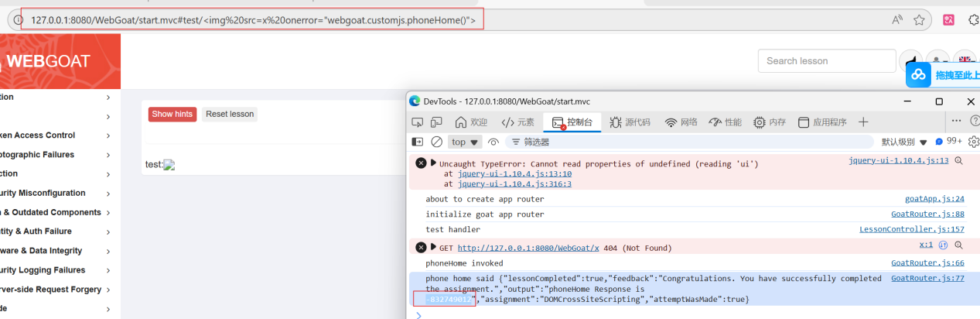Open the pink translate extension icon
This screenshot has height=319, width=980.
click(948, 19)
